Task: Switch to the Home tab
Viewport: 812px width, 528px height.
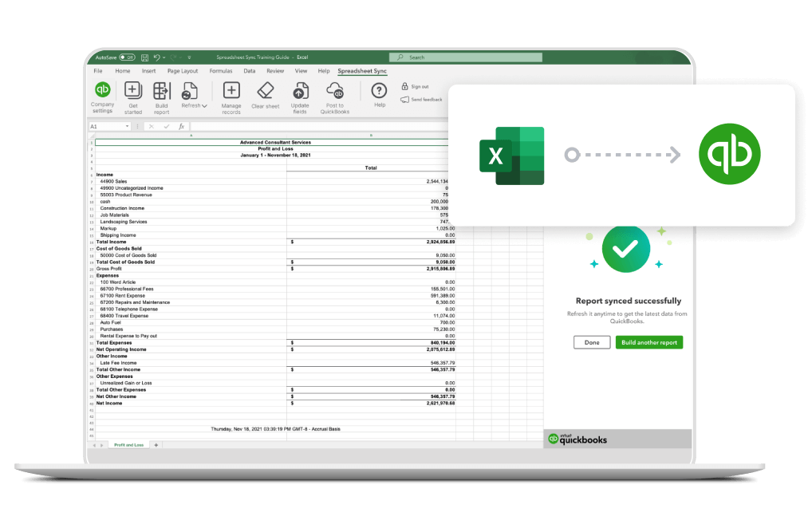Action: 123,71
